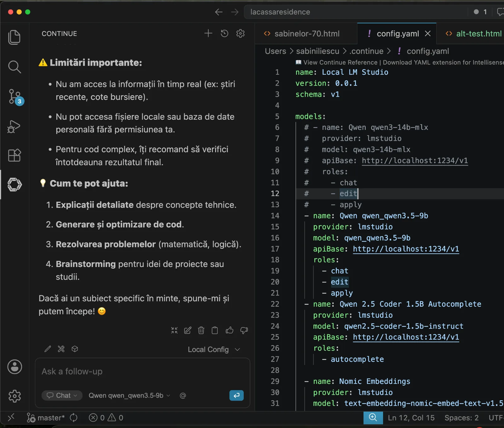Open the Chat mode selector dropdown
The image size is (504, 428).
pos(62,396)
